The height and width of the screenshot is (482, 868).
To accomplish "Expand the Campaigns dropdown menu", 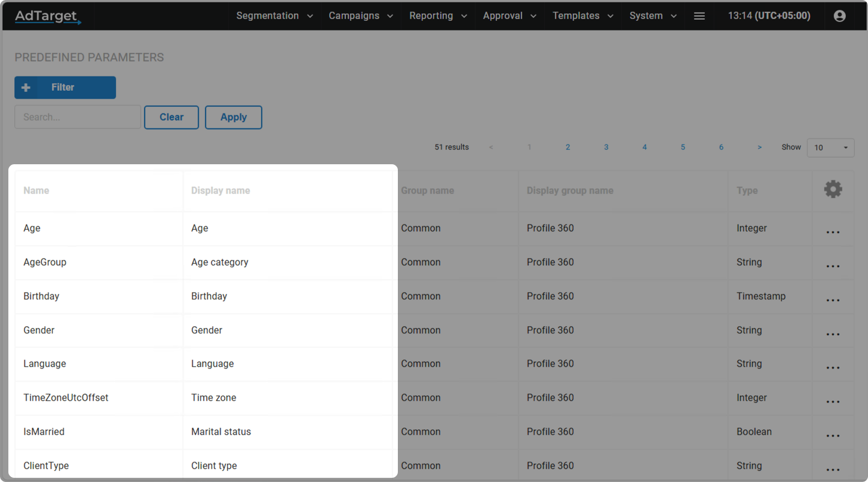I will tap(360, 16).
